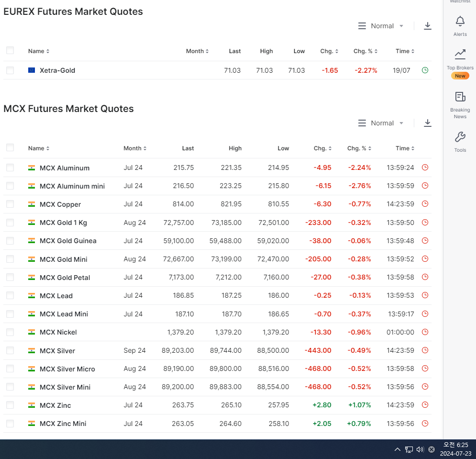Click clock icon in MCX Gold Petal row
The image size is (476, 459).
425,277
